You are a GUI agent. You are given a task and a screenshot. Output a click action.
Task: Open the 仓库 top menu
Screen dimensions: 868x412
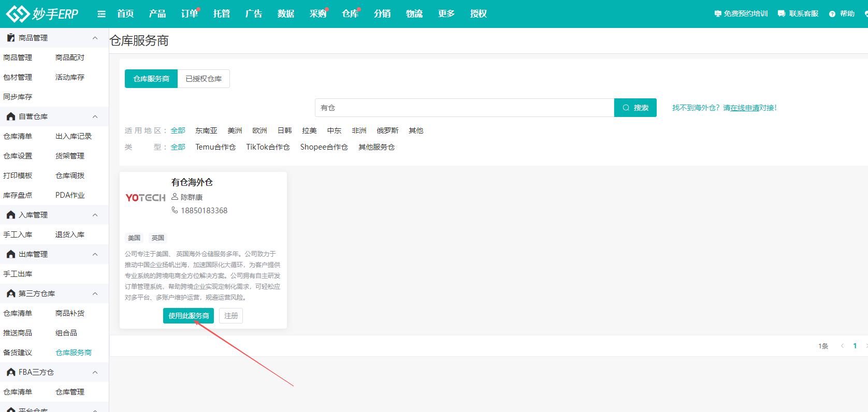point(350,14)
